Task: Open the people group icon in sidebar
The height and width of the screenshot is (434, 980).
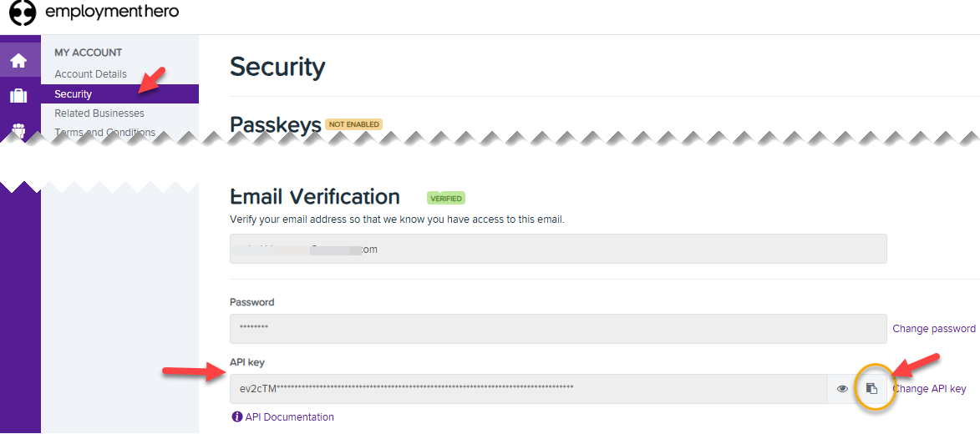Action: (x=18, y=129)
